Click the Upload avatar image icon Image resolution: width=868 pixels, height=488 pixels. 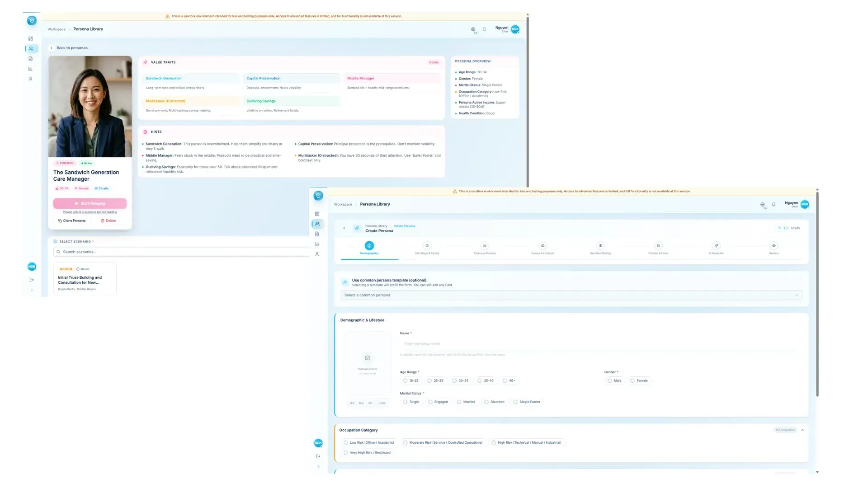(x=368, y=358)
